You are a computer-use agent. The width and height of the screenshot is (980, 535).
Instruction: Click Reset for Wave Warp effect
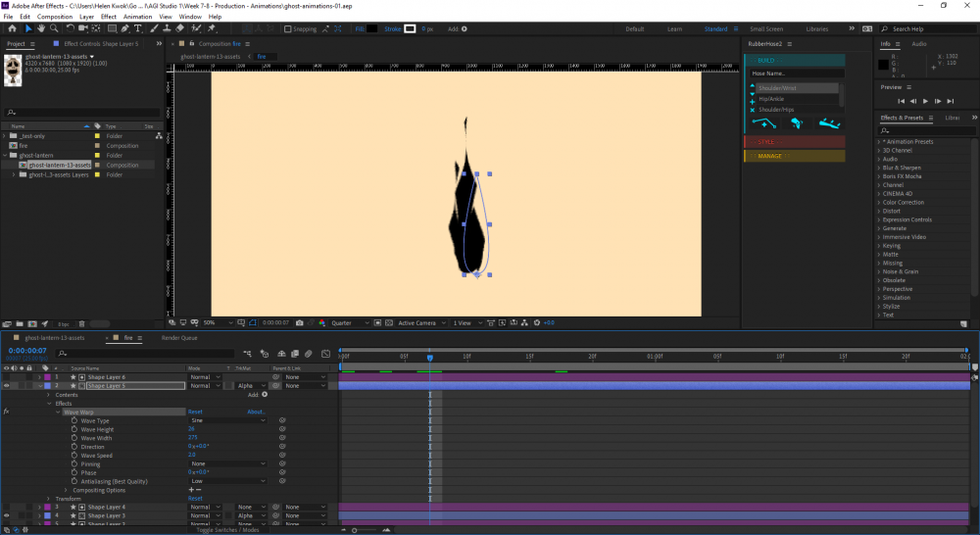click(195, 412)
